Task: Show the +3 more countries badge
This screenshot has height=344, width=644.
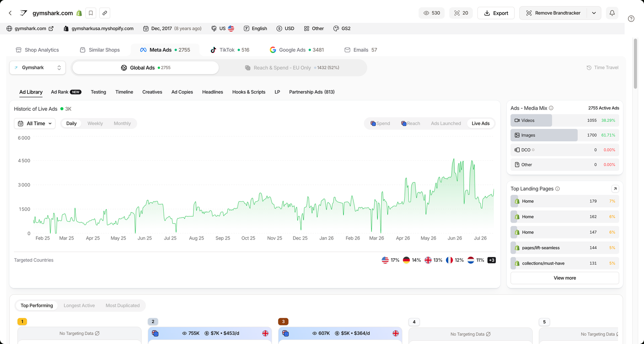Action: [491, 260]
